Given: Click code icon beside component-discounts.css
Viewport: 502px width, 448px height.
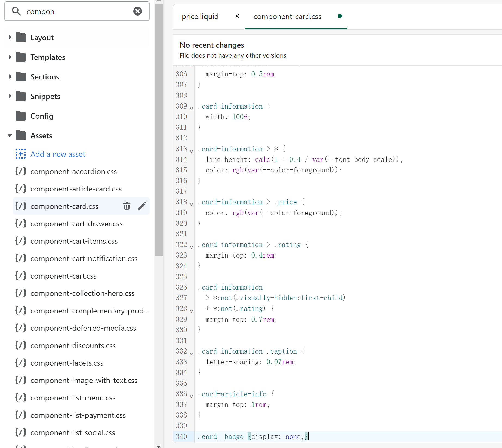Looking at the screenshot, I should click(21, 345).
